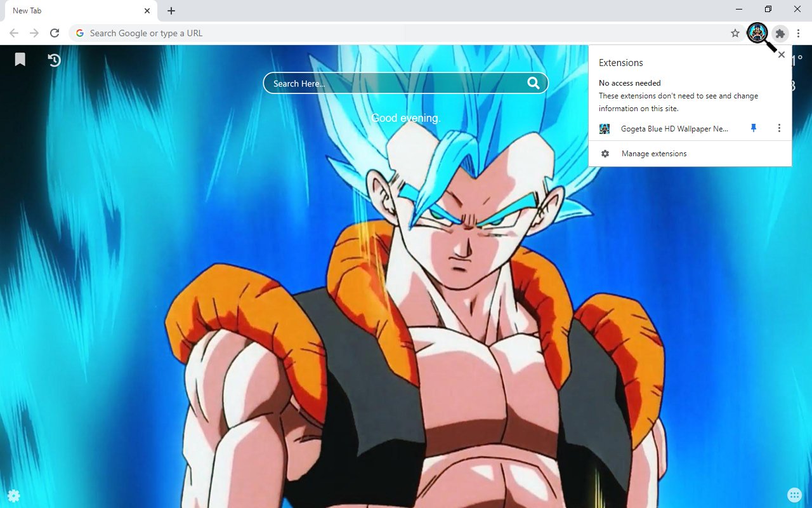Open a new tab with plus button
812x508 pixels.
(x=171, y=11)
